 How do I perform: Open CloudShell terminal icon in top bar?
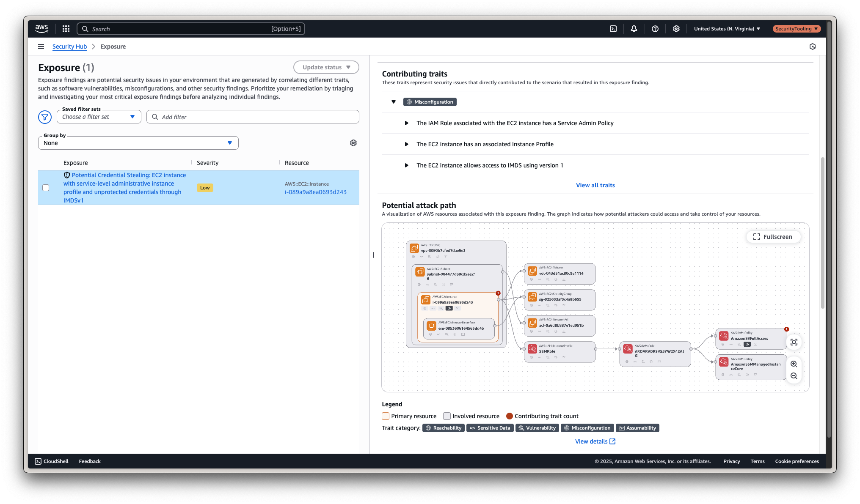coord(613,29)
